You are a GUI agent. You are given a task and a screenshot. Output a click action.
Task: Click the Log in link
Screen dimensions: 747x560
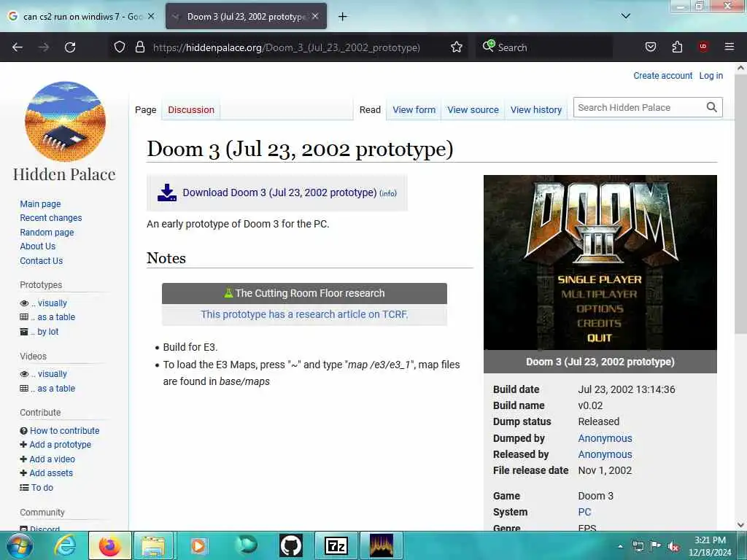tap(711, 76)
